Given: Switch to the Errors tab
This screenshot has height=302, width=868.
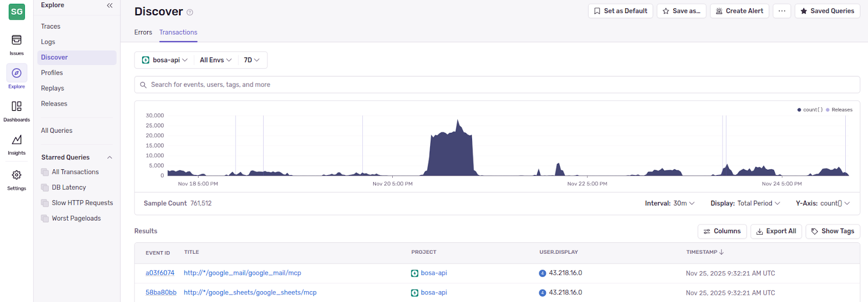Looking at the screenshot, I should click(143, 33).
